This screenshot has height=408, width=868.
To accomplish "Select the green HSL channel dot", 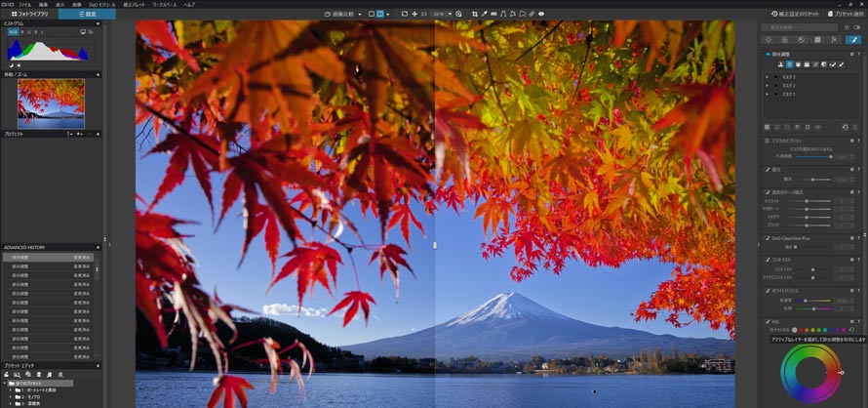I will tap(818, 329).
